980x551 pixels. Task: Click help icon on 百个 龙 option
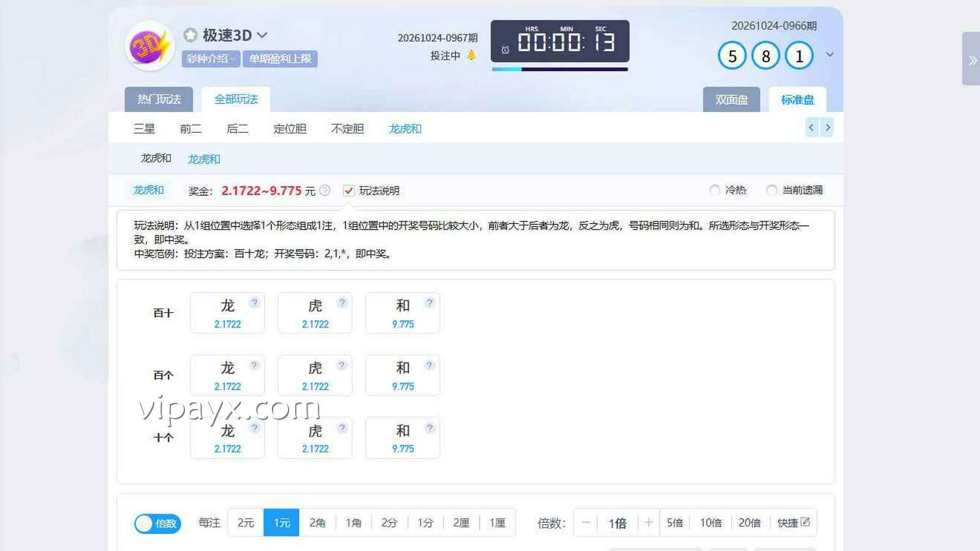[x=254, y=365]
